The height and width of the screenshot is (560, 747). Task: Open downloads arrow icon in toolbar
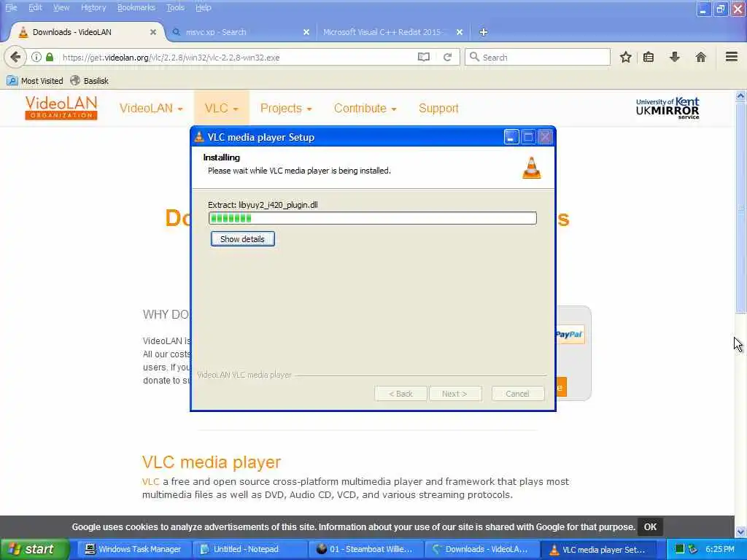[675, 57]
